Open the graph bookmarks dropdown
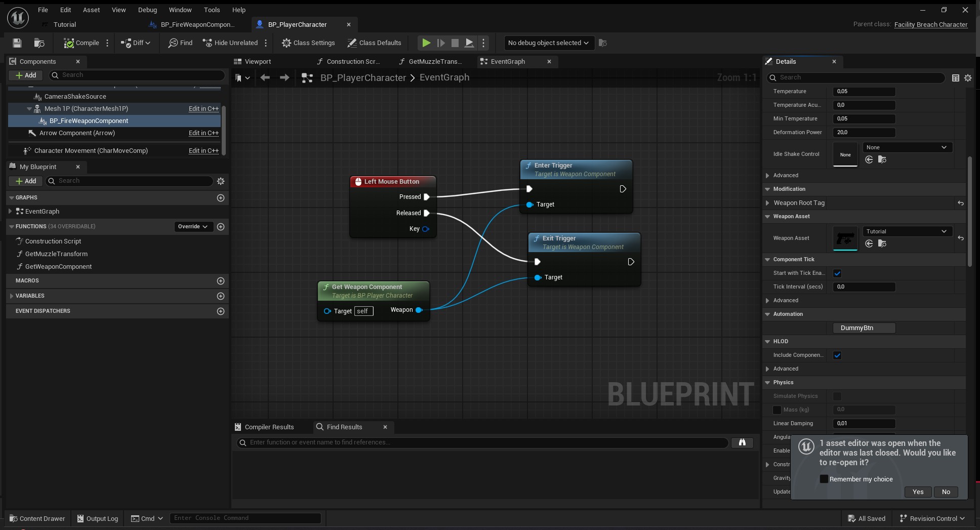Image resolution: width=980 pixels, height=530 pixels. (x=242, y=78)
